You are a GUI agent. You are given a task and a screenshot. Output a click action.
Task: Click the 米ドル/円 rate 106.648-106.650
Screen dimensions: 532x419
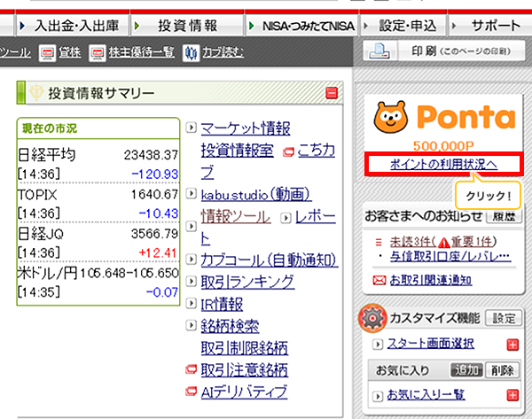point(129,273)
